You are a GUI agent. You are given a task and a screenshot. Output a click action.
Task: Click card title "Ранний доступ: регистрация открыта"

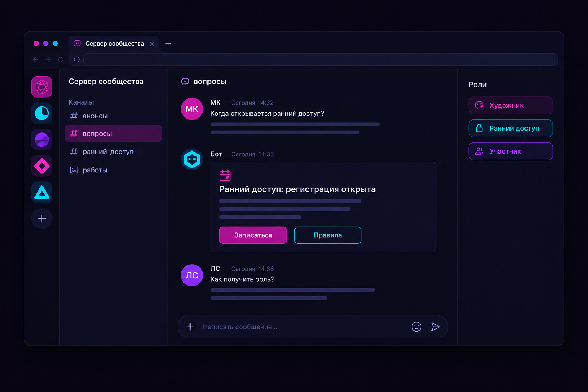pyautogui.click(x=297, y=189)
